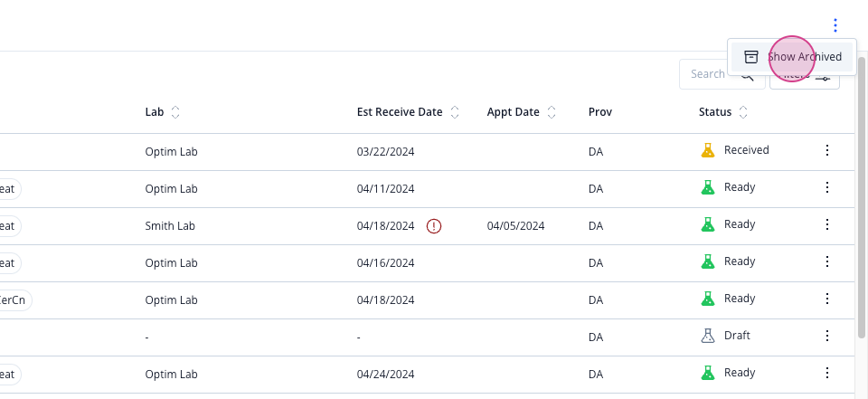Select Show Archived menu option
The width and height of the screenshot is (868, 399).
792,56
